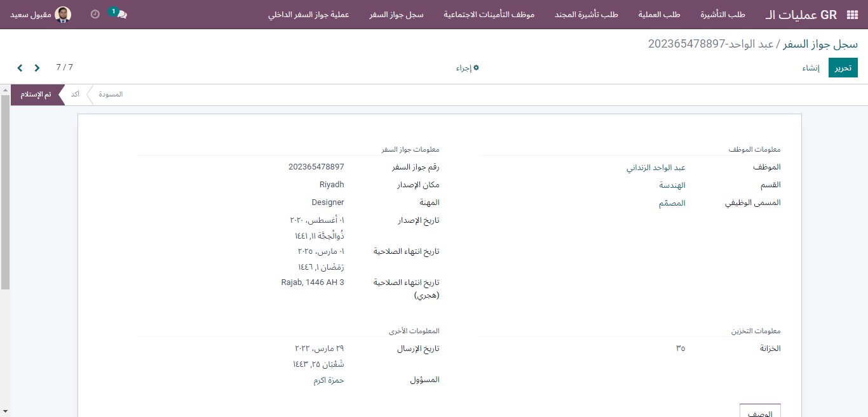The image size is (868, 417).
Task: Open employee link عبد الواحد الزنداني
Action: (x=656, y=168)
